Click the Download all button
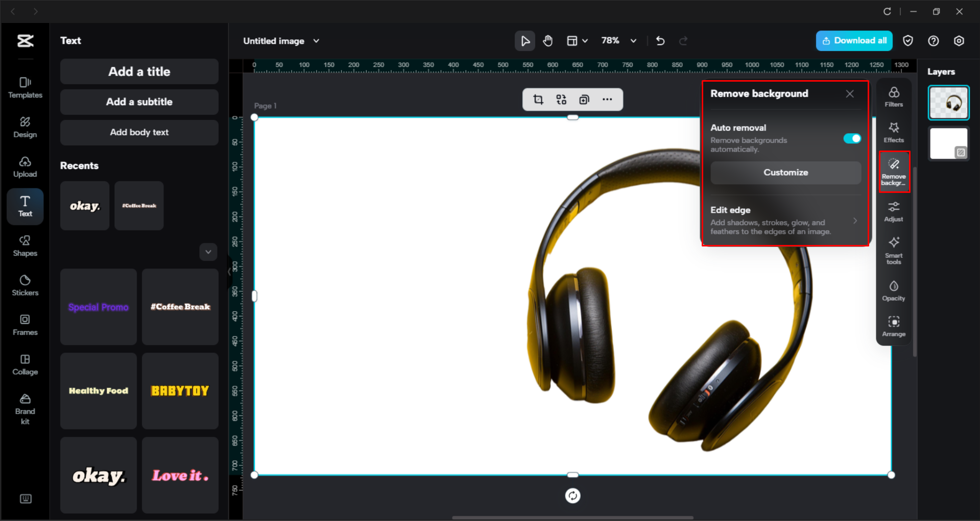This screenshot has height=521, width=980. point(854,40)
